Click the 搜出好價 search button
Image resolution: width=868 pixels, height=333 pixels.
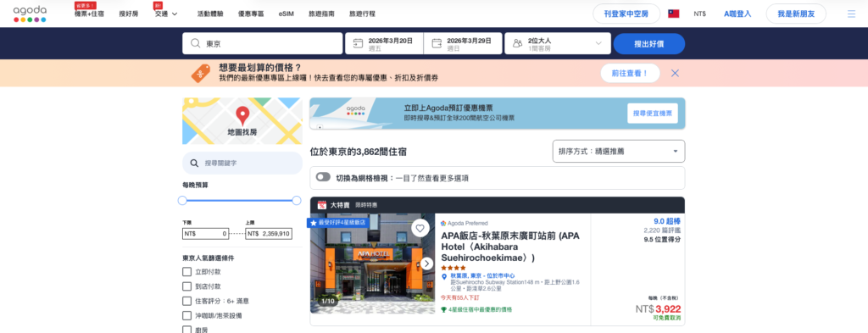click(x=648, y=44)
